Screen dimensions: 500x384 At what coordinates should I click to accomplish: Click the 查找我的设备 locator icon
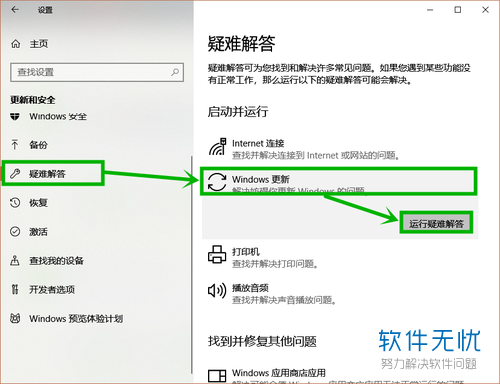(x=15, y=260)
